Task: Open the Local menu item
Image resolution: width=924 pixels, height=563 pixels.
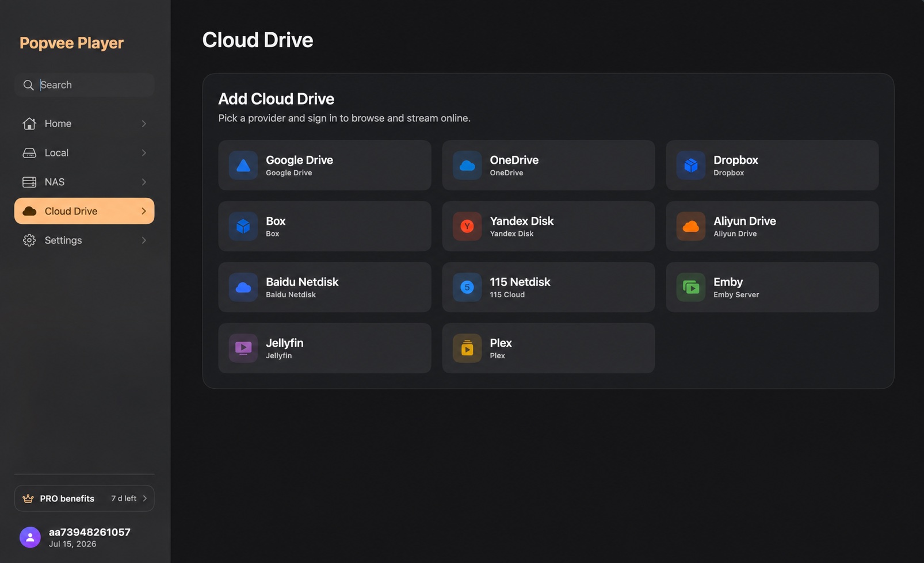Action: coord(85,153)
